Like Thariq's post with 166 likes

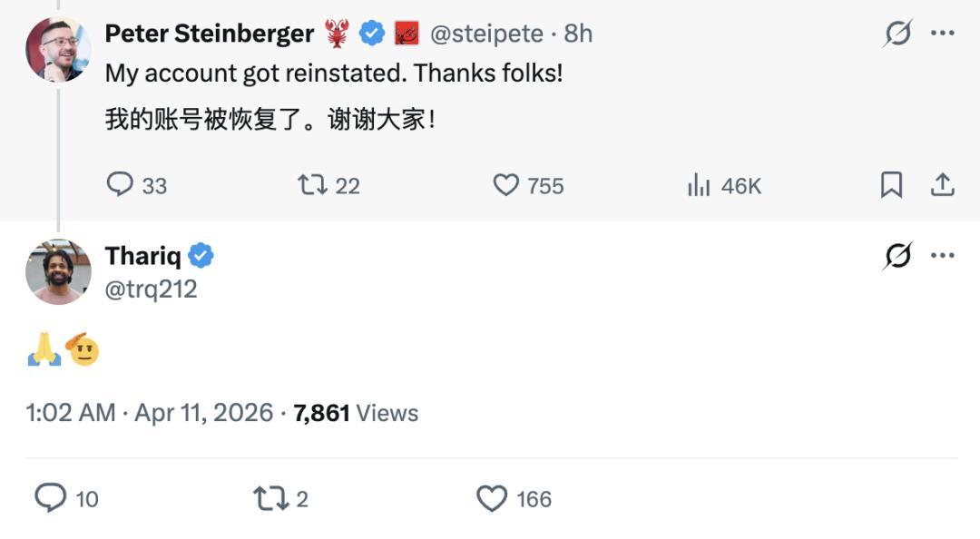[x=492, y=498]
